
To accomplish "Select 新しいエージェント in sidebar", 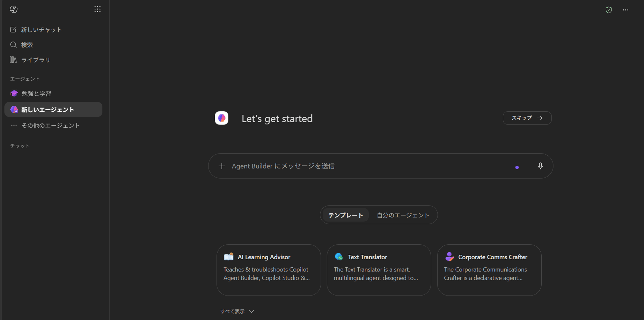I will [53, 110].
